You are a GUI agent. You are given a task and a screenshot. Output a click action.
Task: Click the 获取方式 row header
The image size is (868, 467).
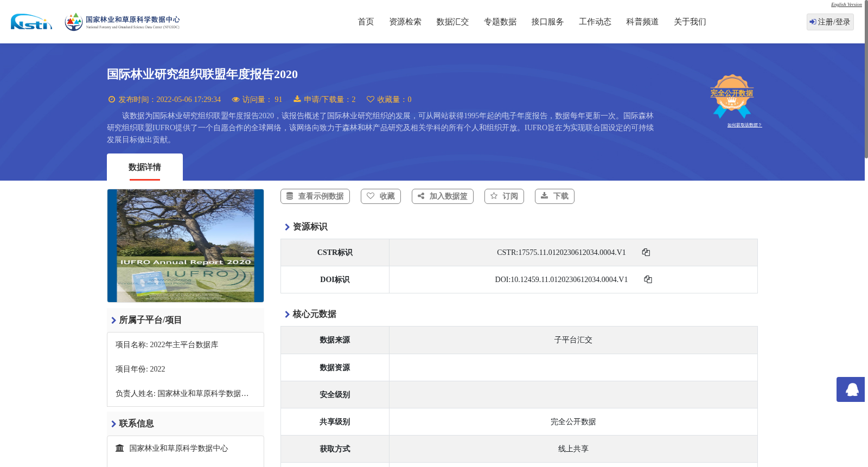pyautogui.click(x=335, y=449)
